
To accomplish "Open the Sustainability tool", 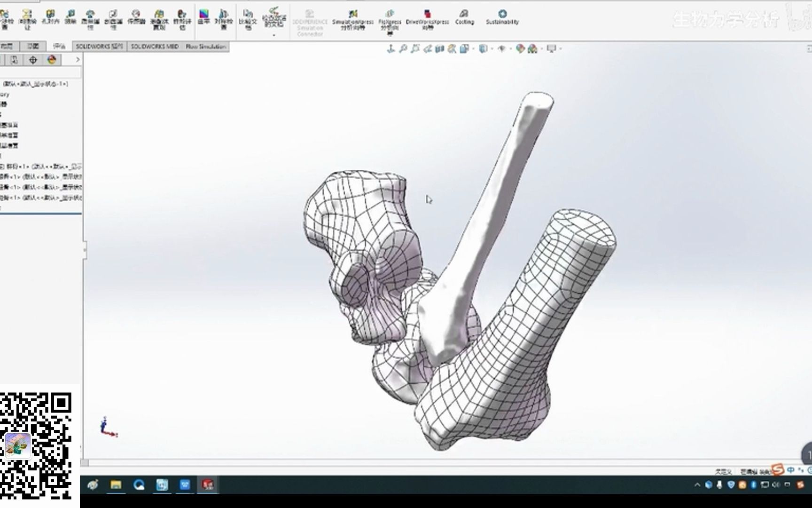I will click(x=502, y=17).
